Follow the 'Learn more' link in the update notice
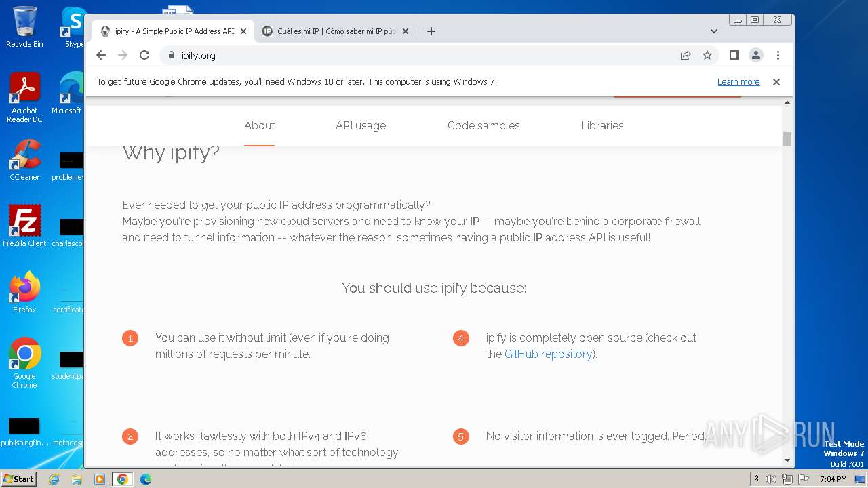 click(x=738, y=82)
